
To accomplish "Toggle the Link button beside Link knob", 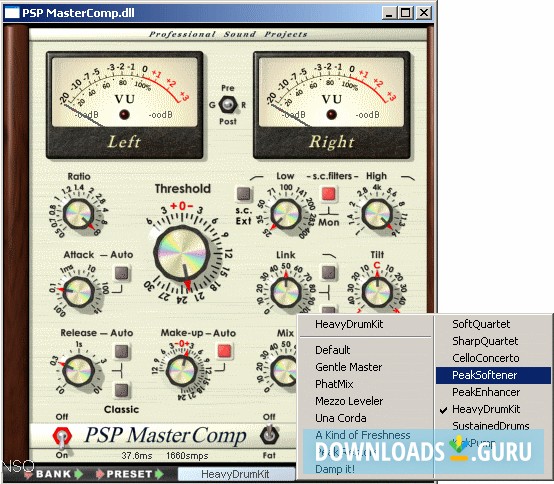I will click(329, 272).
